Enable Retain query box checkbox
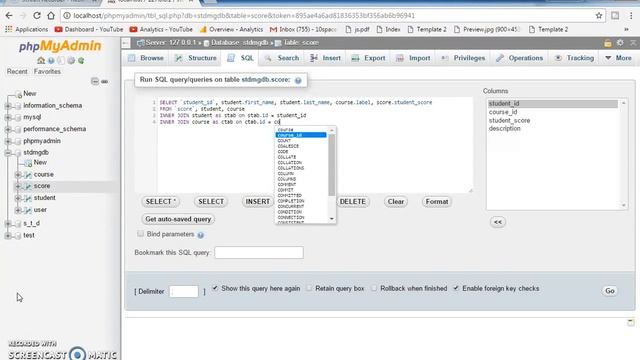 pyautogui.click(x=309, y=288)
